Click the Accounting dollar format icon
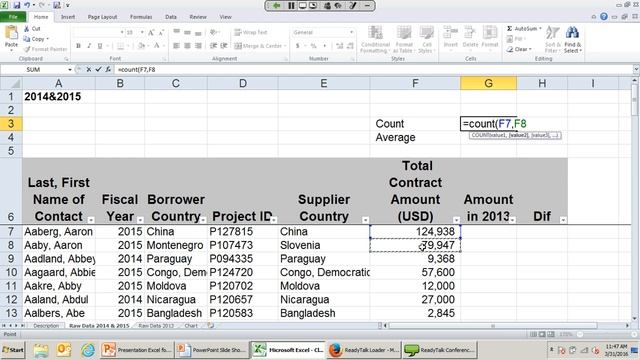Image resolution: width=640 pixels, height=360 pixels. (x=298, y=46)
